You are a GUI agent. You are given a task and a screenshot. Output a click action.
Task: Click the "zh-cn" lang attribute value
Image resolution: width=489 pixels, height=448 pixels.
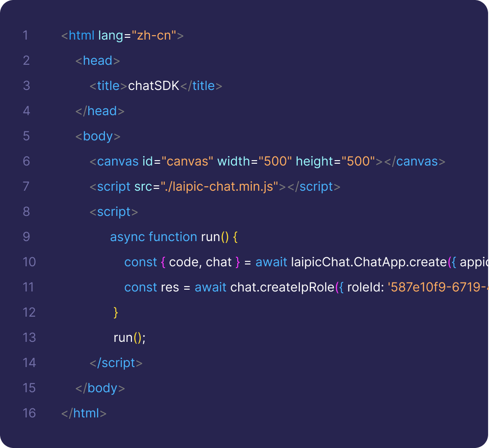click(x=154, y=36)
